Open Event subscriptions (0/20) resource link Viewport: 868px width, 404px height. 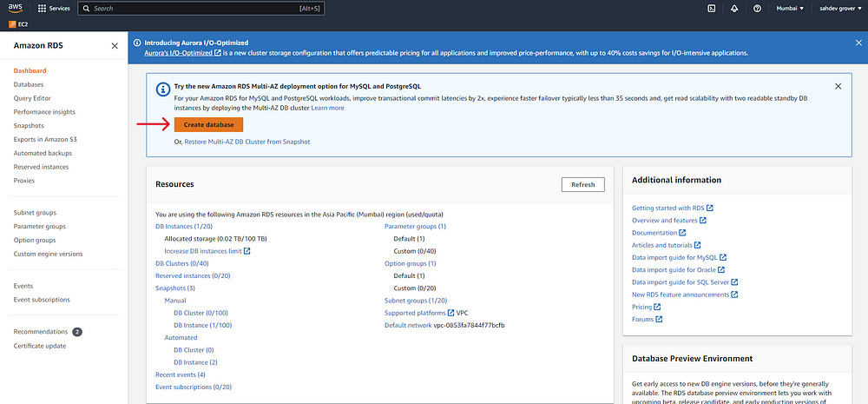(x=194, y=387)
